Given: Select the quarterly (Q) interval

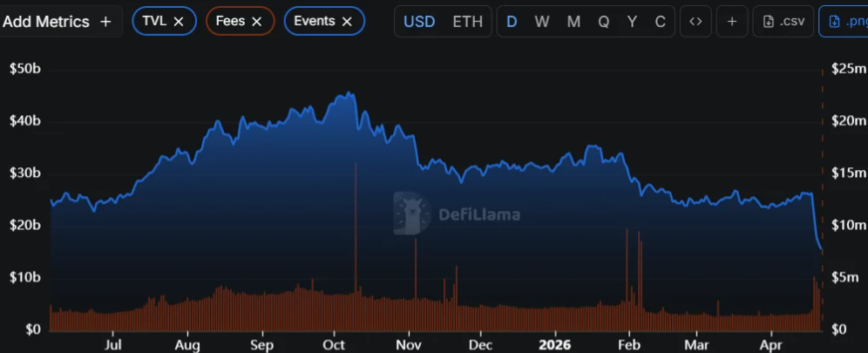Looking at the screenshot, I should tap(603, 22).
